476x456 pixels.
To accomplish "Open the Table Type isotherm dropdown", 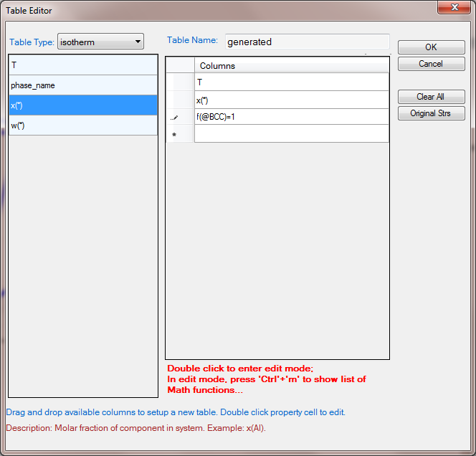I will point(100,42).
